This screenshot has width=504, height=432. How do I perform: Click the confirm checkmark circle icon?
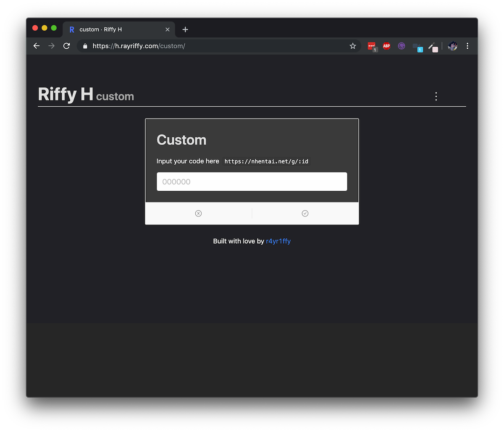(x=305, y=213)
